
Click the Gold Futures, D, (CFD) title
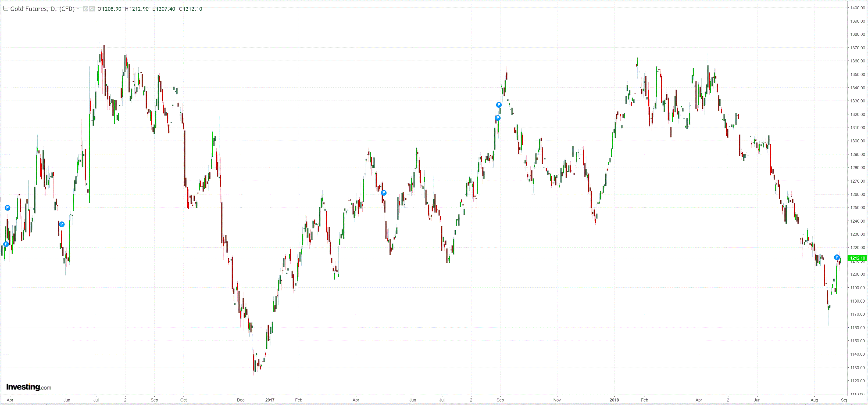(x=43, y=9)
